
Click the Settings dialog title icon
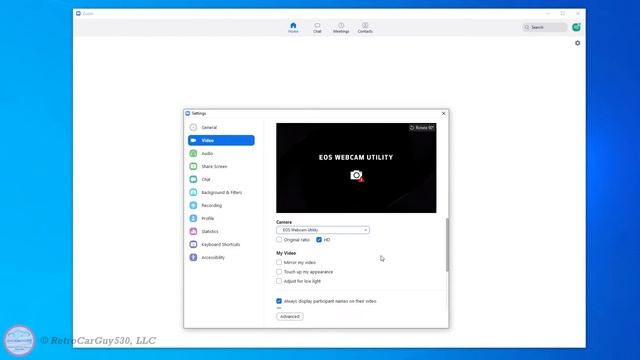[188, 113]
